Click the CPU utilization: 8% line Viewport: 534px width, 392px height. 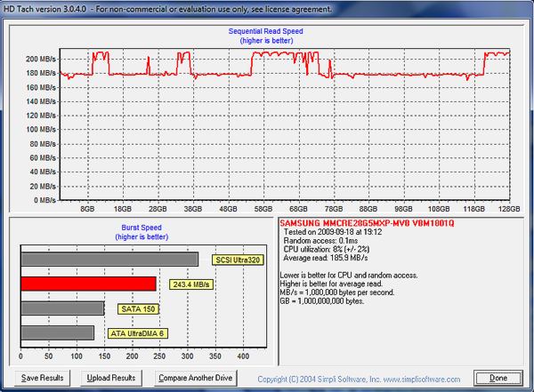point(327,249)
